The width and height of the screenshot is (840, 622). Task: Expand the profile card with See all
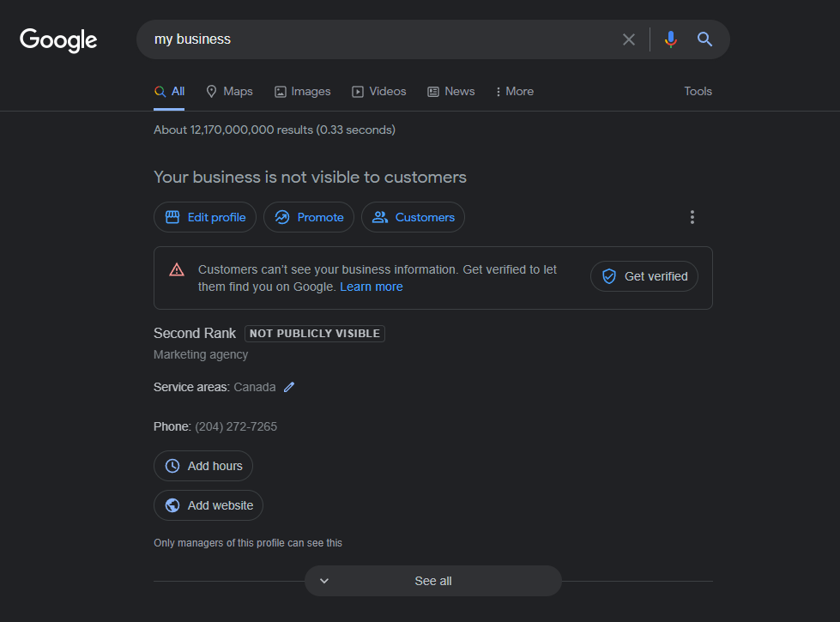tap(432, 581)
